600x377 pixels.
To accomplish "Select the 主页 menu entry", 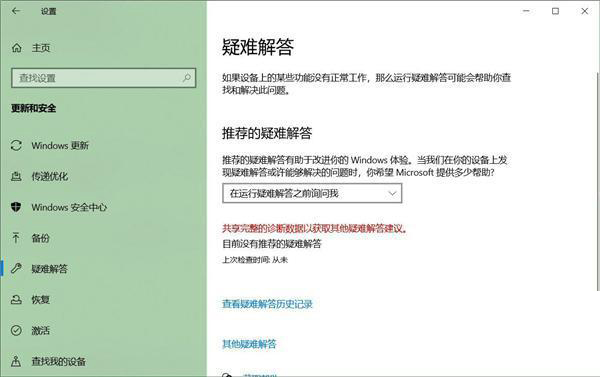I will [41, 48].
